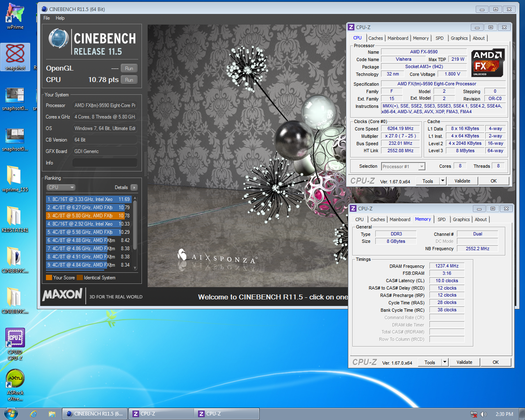Open About tab in upper CPU-Z
Image resolution: width=525 pixels, height=420 pixels.
coord(479,38)
